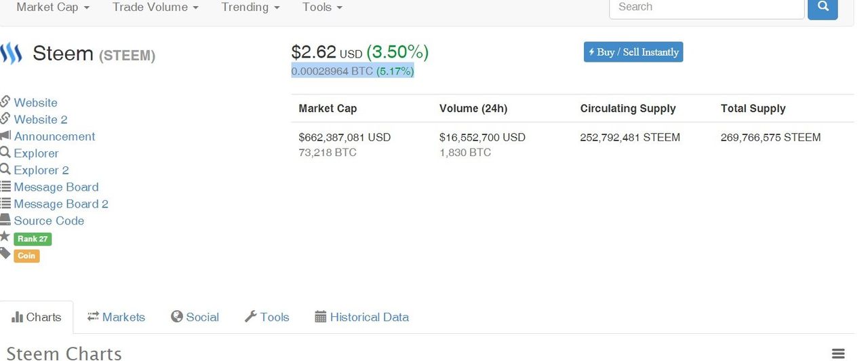
Task: Open the chart hamburger menu icon
Action: click(839, 354)
